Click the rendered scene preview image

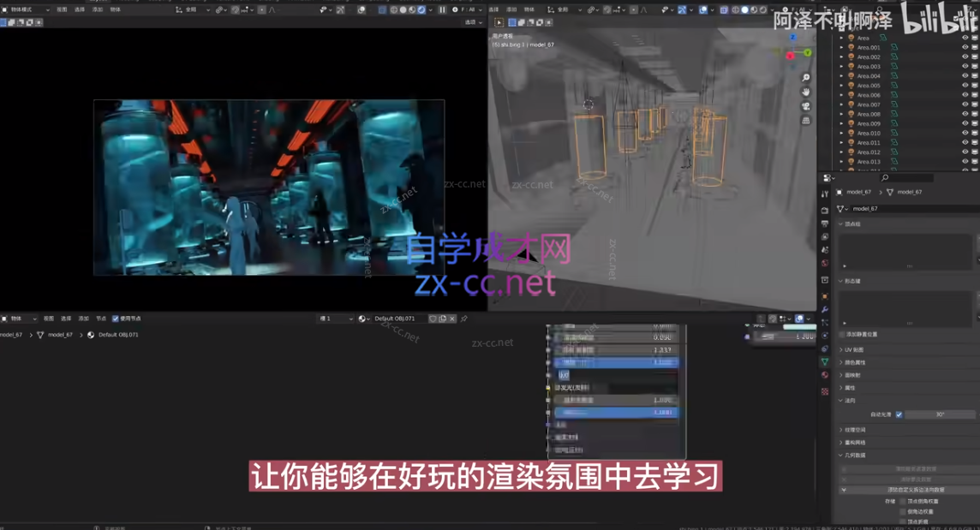pyautogui.click(x=269, y=188)
